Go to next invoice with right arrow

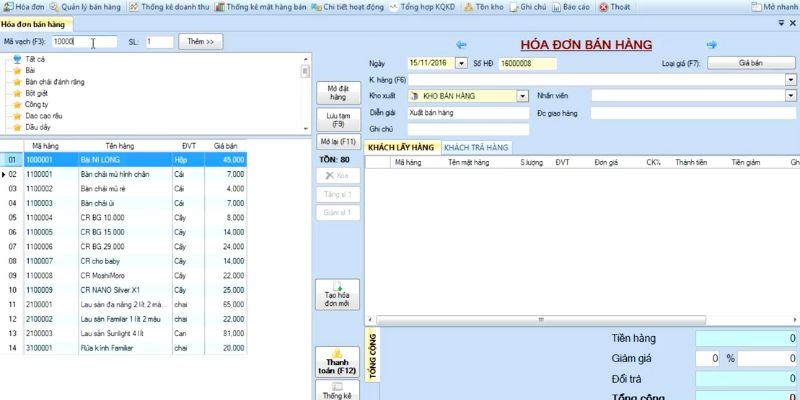(712, 45)
